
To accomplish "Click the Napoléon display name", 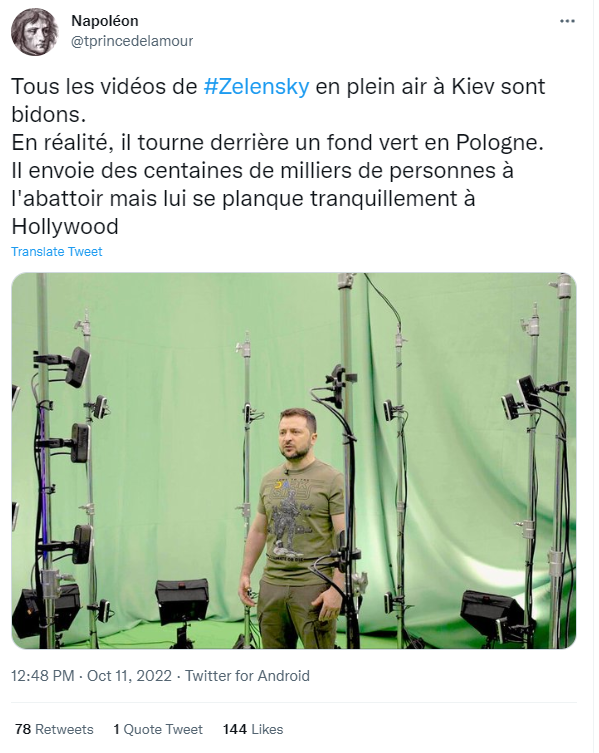I will 105,21.
